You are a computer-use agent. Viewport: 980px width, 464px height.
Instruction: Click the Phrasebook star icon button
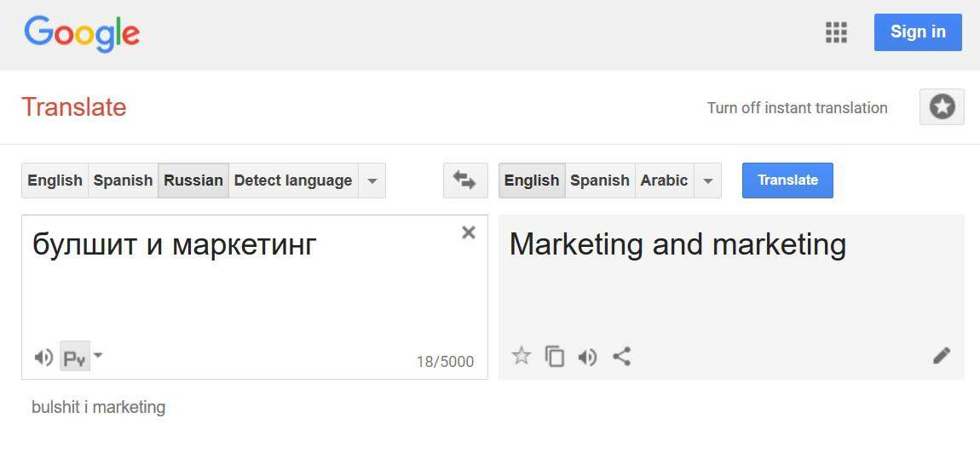[x=942, y=107]
